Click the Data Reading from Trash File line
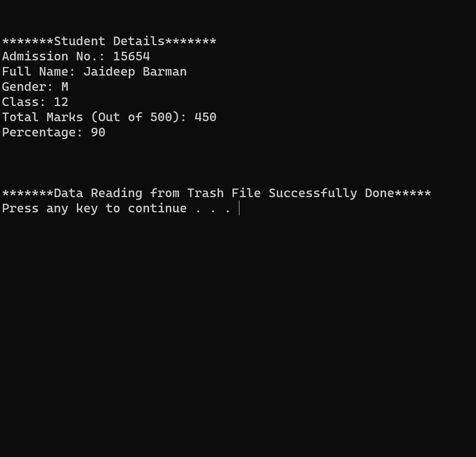Viewport: 476px width, 457px height. click(x=217, y=193)
